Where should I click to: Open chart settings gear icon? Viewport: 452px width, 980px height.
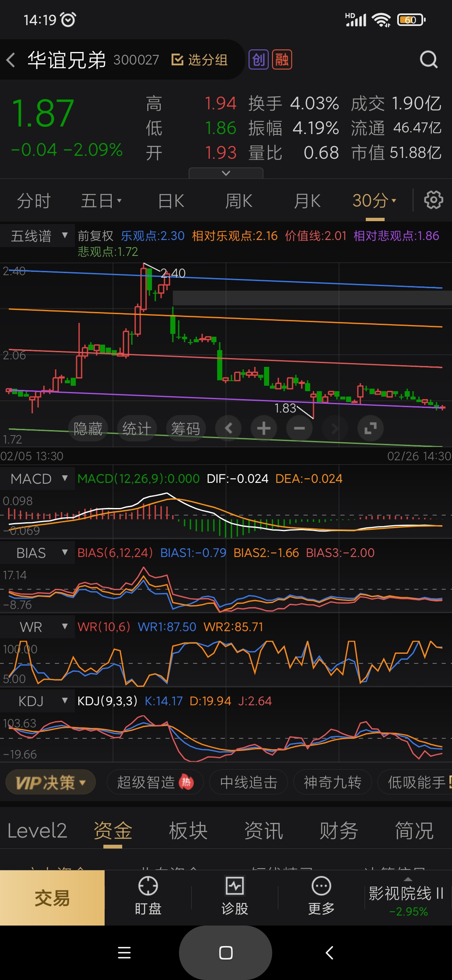click(434, 200)
